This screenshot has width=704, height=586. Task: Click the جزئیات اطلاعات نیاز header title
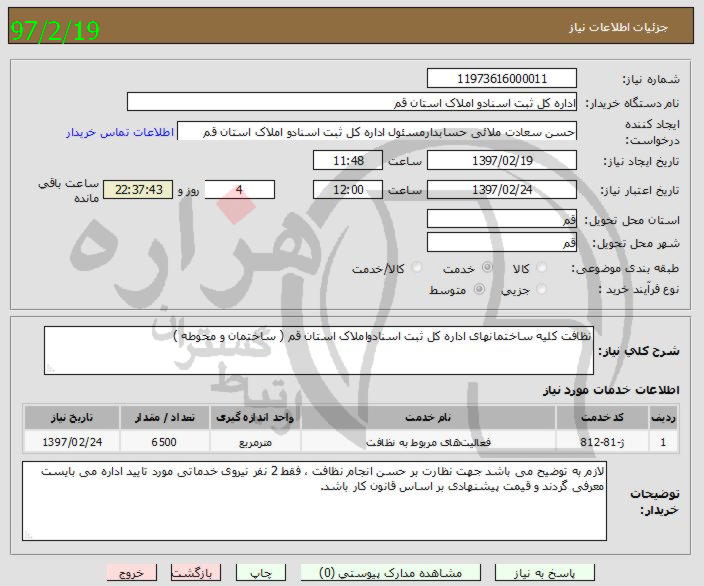[x=618, y=27]
